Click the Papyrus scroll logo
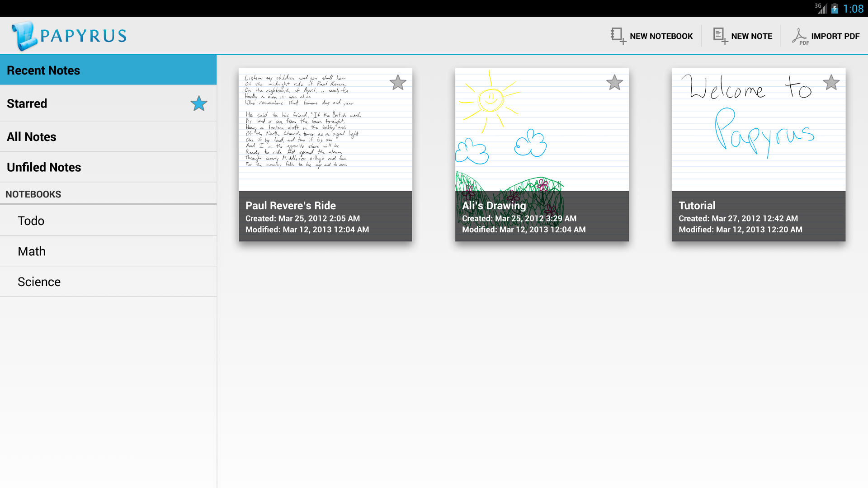The width and height of the screenshot is (868, 488). pyautogui.click(x=24, y=36)
